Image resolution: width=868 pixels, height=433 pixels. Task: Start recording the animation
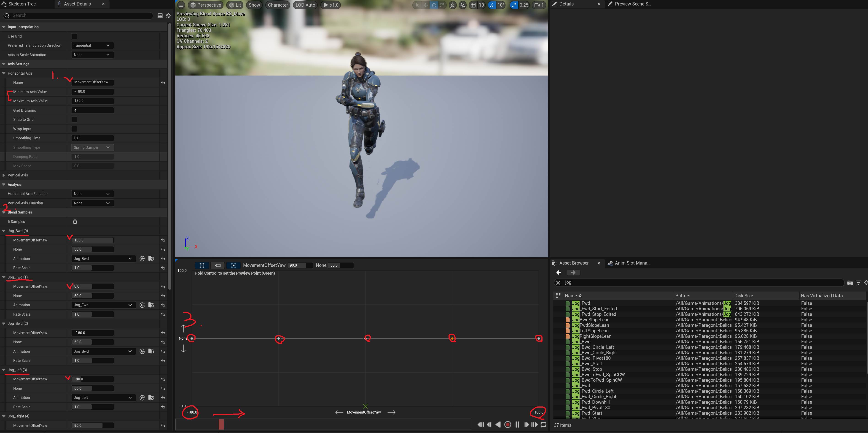[x=508, y=425]
